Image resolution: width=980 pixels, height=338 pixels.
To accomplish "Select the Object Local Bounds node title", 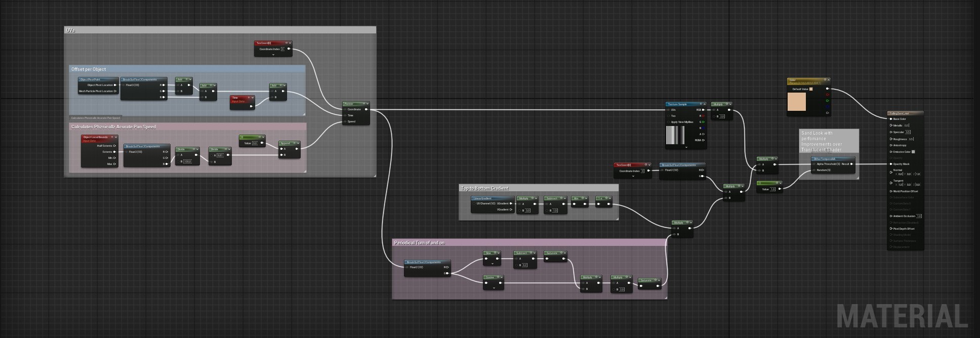I will pos(95,137).
